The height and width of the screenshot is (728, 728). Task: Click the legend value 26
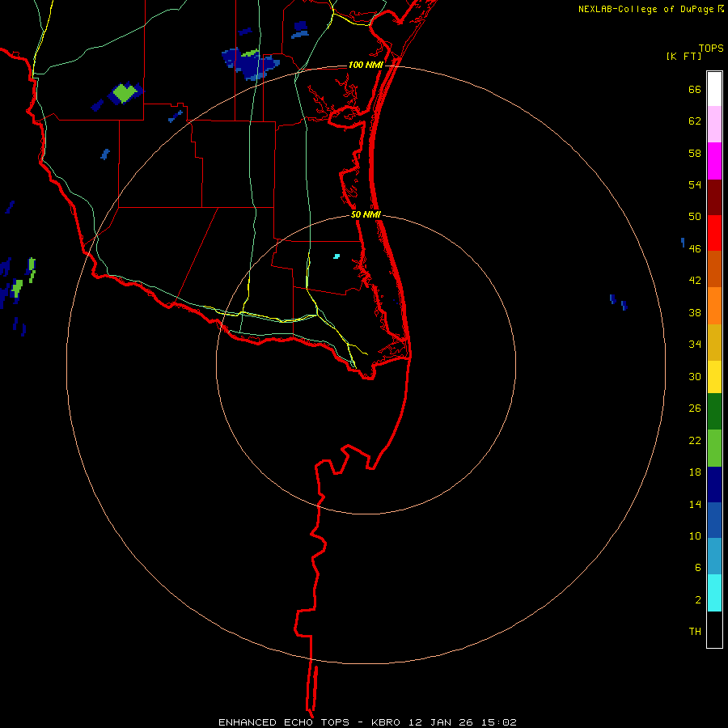(x=695, y=408)
